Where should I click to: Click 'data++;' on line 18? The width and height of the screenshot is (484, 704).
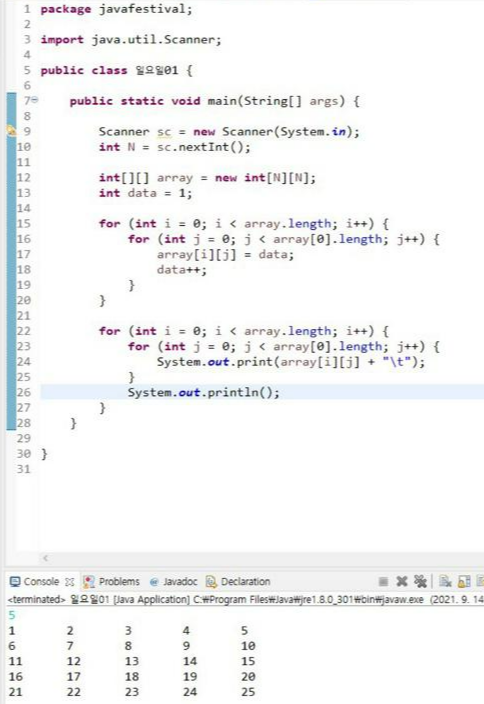pyautogui.click(x=181, y=270)
